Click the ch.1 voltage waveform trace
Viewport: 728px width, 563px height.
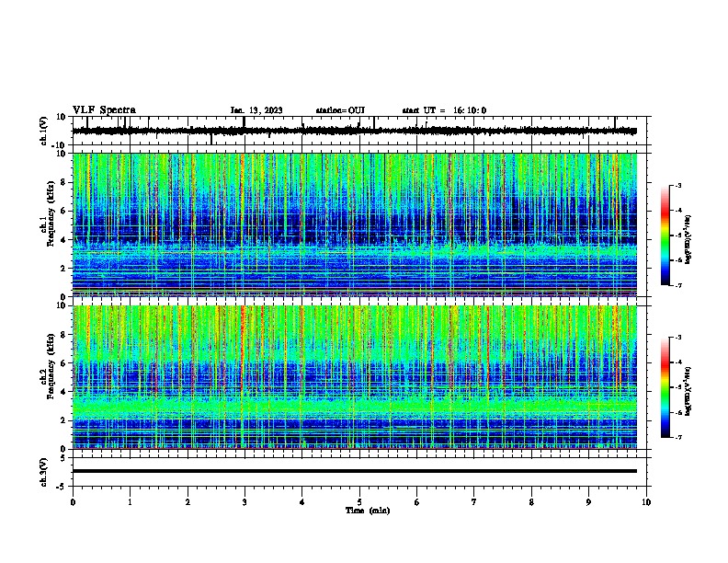pyautogui.click(x=354, y=131)
